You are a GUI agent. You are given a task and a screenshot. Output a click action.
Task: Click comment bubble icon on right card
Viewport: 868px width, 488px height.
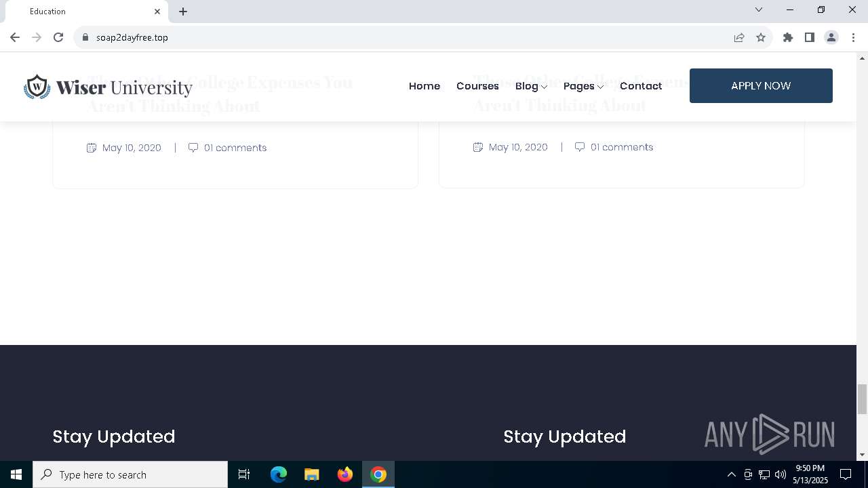tap(580, 147)
